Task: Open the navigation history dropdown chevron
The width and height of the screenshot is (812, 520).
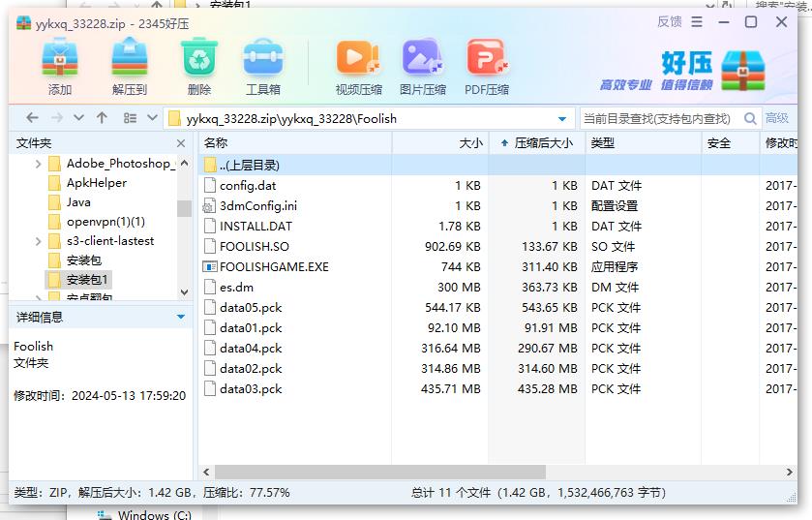Action: 78,118
